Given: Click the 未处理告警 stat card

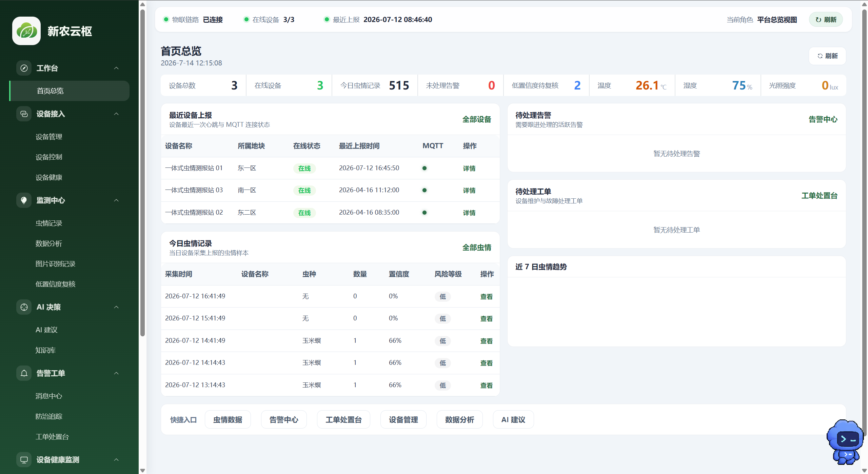Looking at the screenshot, I should click(x=460, y=85).
